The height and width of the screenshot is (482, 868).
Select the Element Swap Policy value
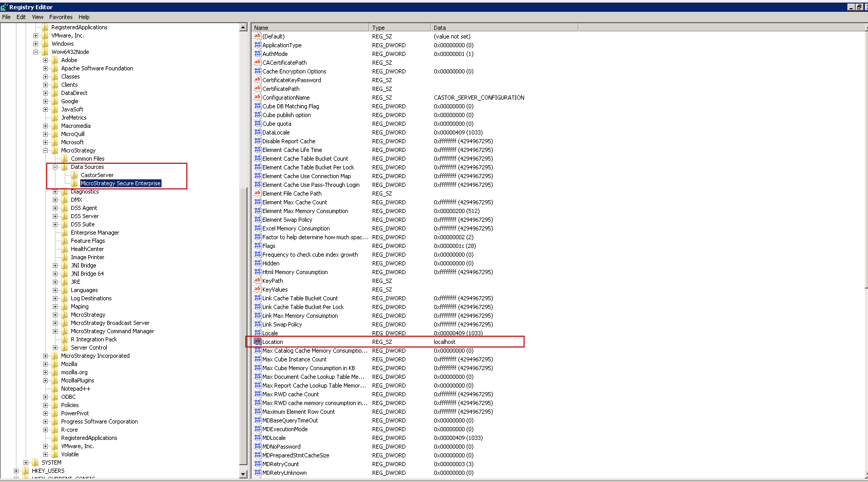287,219
